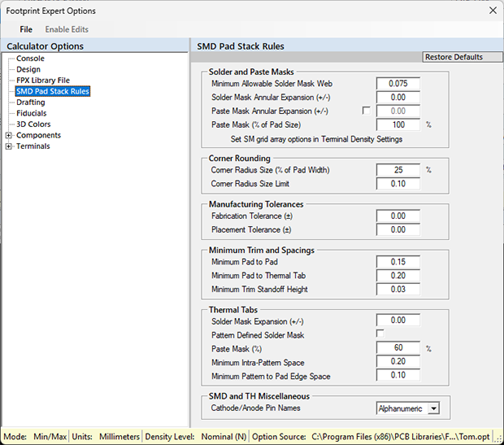
Task: Enable Paste Mask Annular Expansion checkbox
Action: coord(367,111)
